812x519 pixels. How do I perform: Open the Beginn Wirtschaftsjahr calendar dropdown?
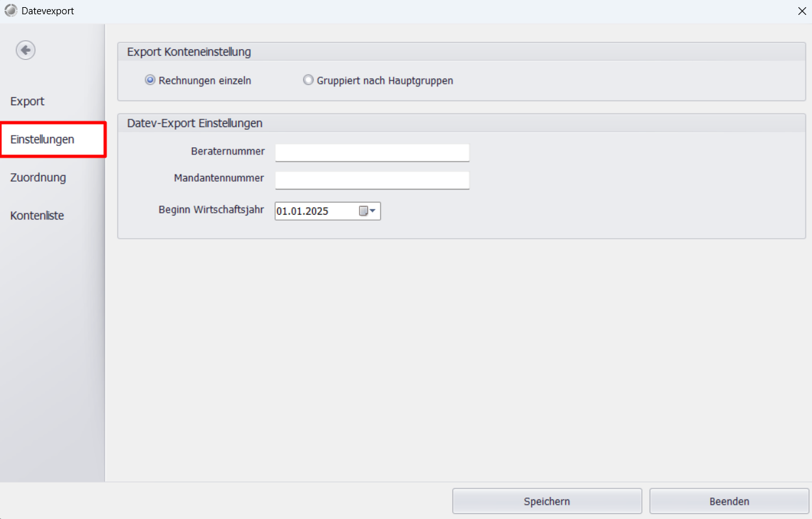[x=368, y=211]
